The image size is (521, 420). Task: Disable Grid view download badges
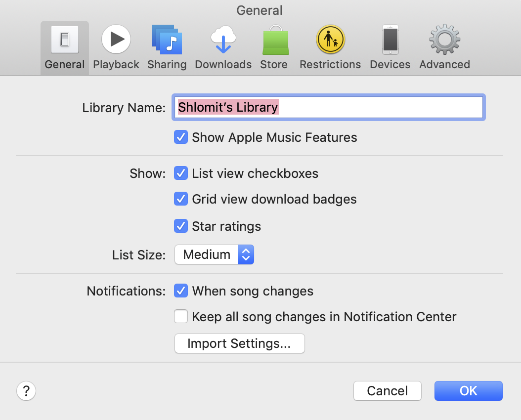click(x=181, y=199)
